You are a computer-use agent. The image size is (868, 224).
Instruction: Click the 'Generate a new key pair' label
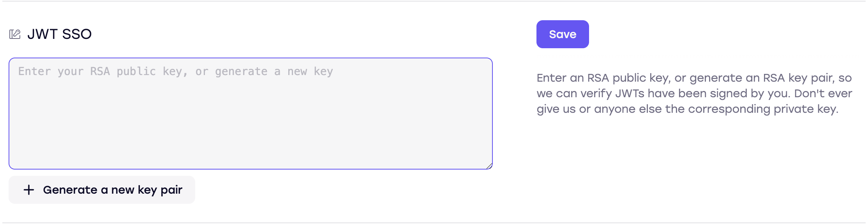tap(113, 190)
